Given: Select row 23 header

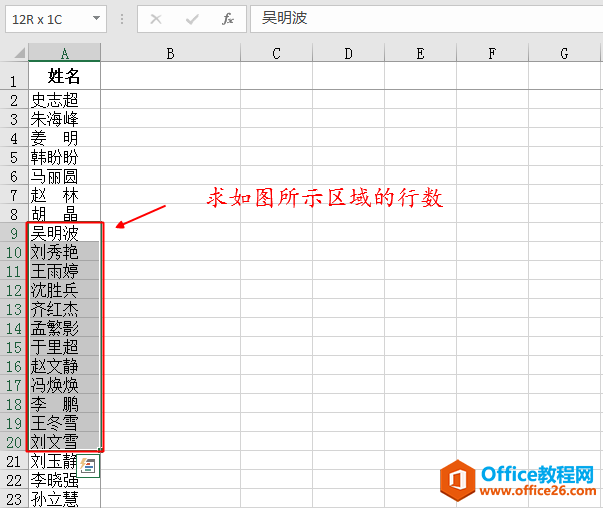Looking at the screenshot, I should 14,498.
